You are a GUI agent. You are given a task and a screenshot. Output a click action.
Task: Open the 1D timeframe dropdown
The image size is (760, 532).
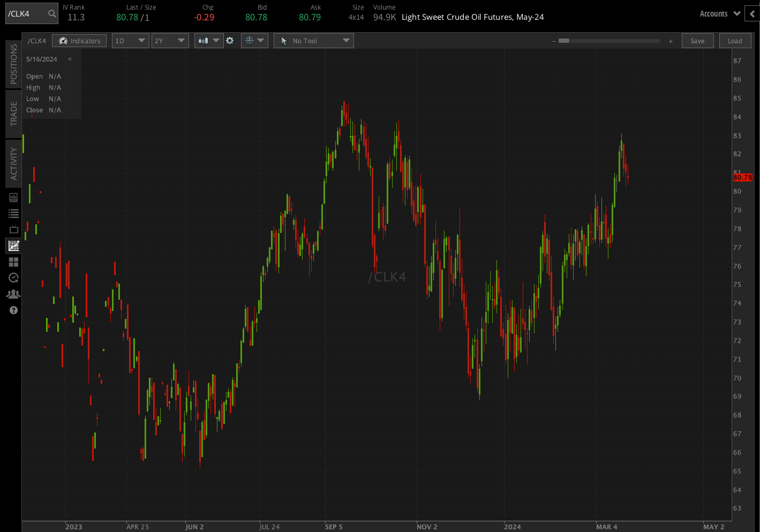[x=130, y=40]
